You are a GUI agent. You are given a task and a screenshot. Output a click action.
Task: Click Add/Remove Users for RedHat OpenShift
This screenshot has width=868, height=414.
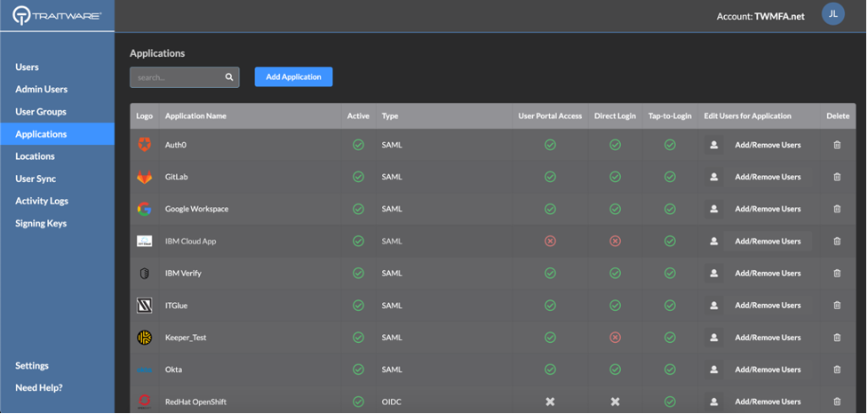[768, 402]
